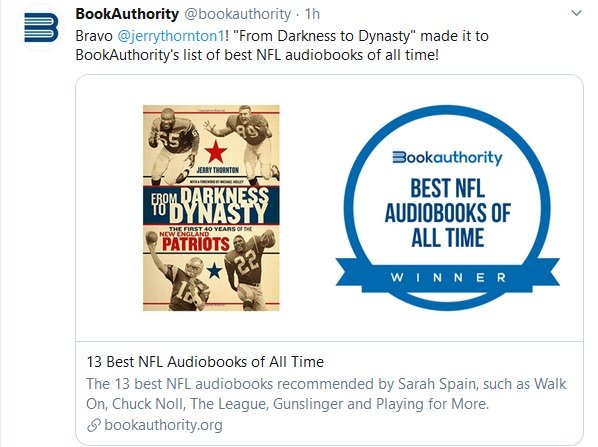
Task: Open the bookauthority.org domain link
Action: [163, 425]
